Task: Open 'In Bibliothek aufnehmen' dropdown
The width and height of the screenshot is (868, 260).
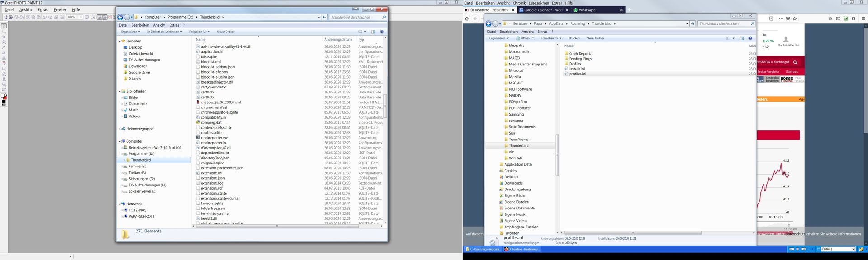Action: [165, 32]
